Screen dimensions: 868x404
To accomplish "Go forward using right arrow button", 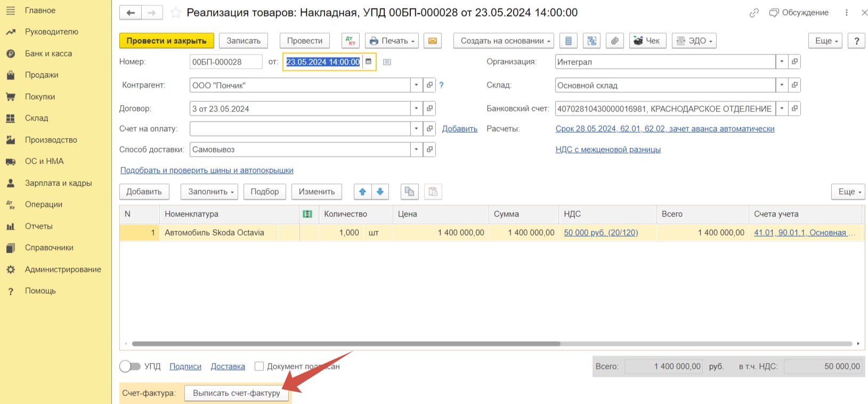I will 152,13.
